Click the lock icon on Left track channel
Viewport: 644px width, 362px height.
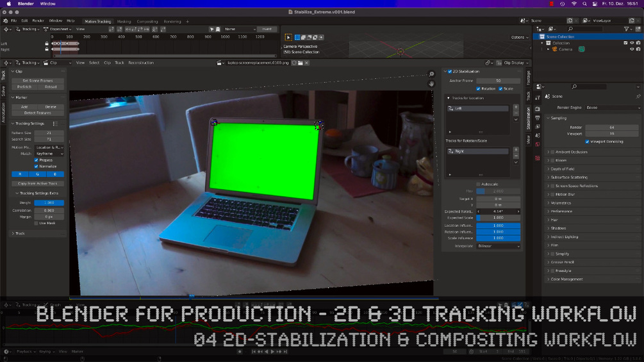(47, 44)
